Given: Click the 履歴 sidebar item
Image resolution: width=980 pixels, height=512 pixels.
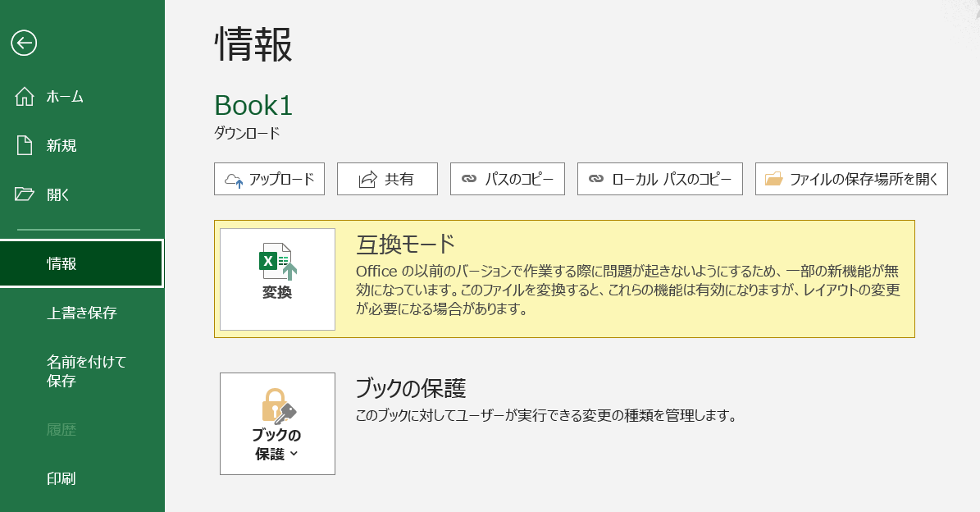Looking at the screenshot, I should [62, 429].
